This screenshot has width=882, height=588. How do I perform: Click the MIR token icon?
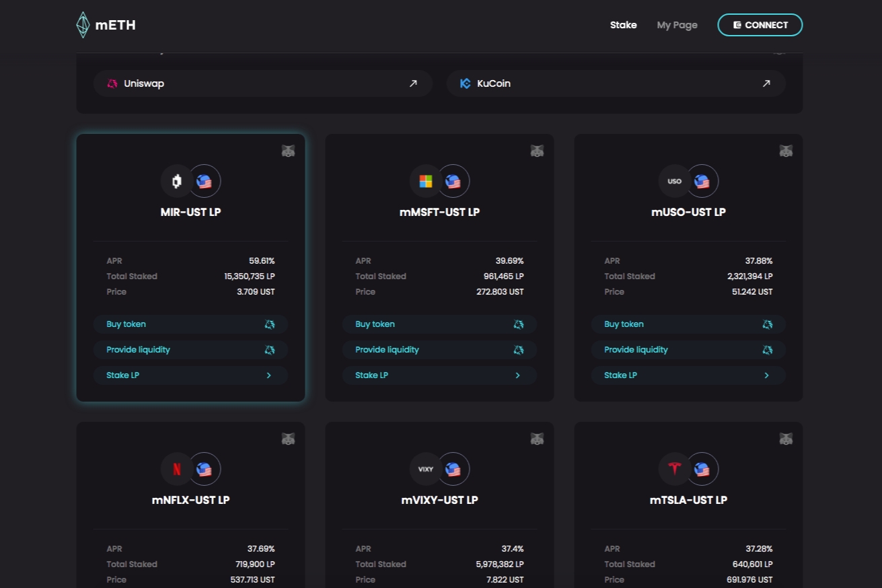177,181
